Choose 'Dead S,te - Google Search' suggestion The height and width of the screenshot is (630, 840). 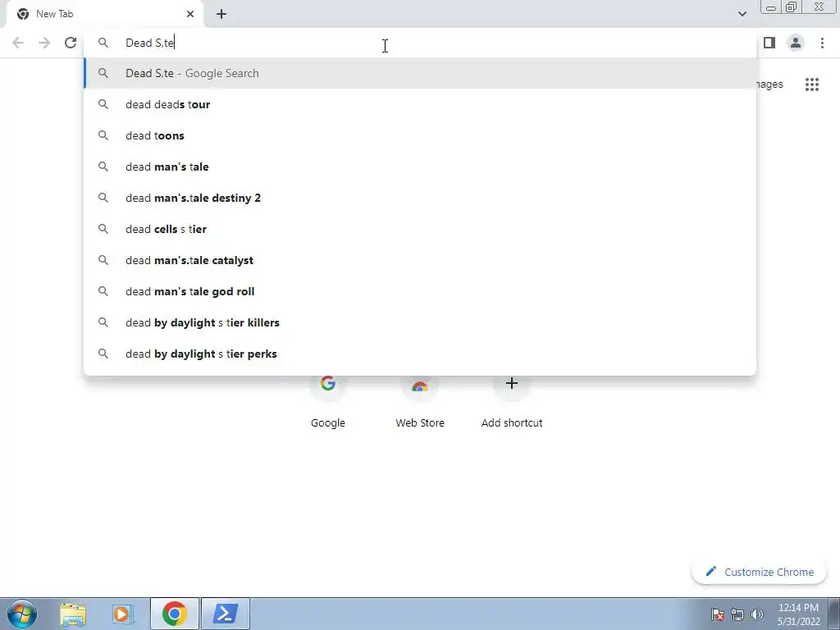(x=420, y=73)
